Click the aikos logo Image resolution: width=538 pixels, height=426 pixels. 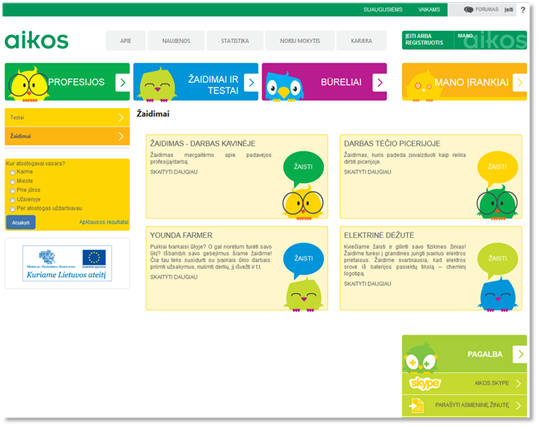pos(36,40)
